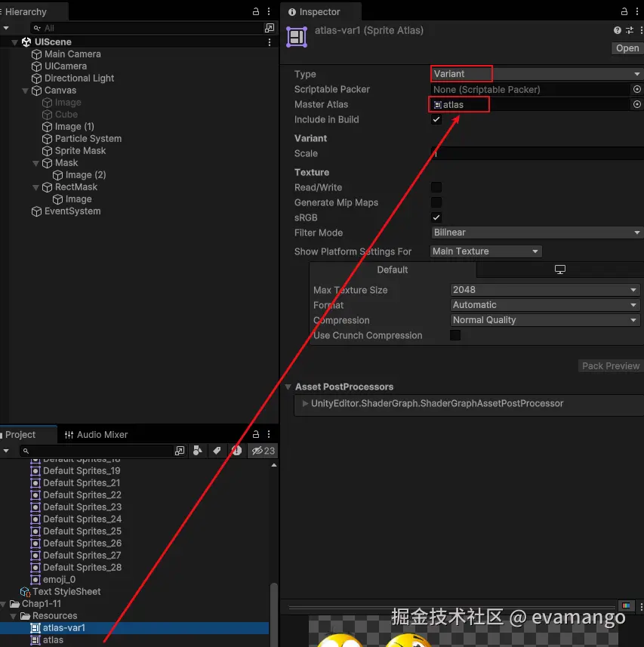Open Hierarchy create dropdown arrow
The image size is (644, 647).
click(6, 28)
